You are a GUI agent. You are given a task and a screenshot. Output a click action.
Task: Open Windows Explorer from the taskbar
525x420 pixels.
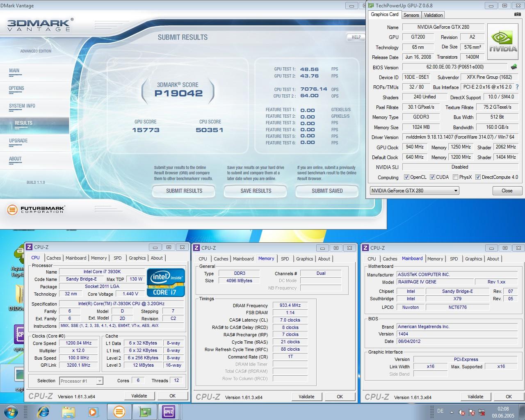(x=68, y=412)
